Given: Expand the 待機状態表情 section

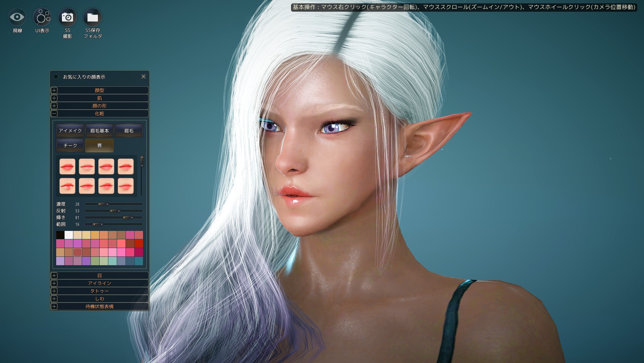Looking at the screenshot, I should [100, 307].
